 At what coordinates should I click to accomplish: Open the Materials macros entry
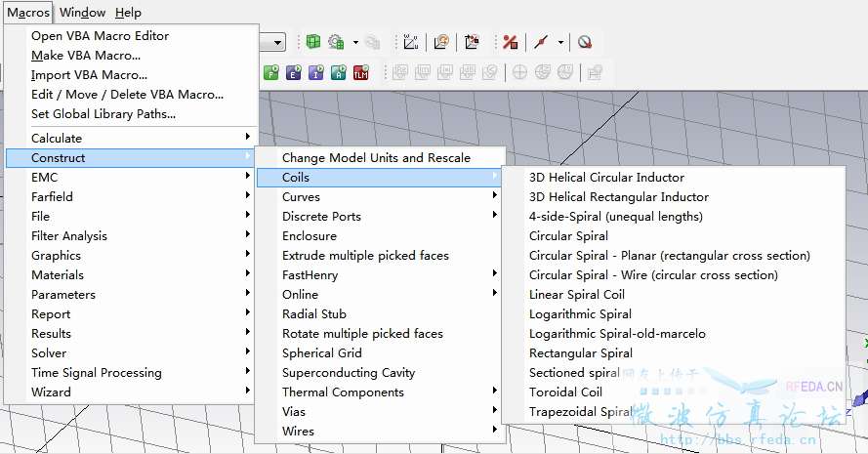tap(131, 275)
